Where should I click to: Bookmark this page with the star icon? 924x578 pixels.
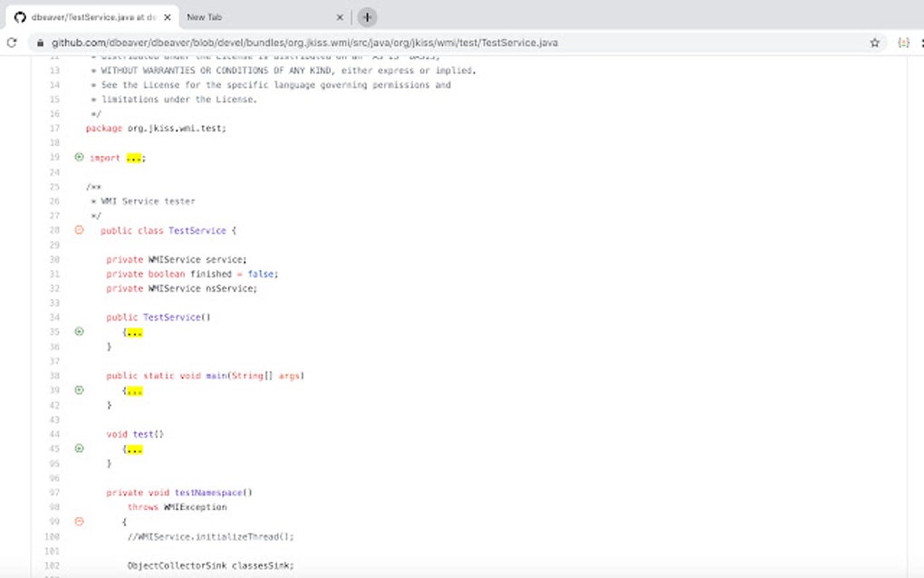[x=876, y=42]
